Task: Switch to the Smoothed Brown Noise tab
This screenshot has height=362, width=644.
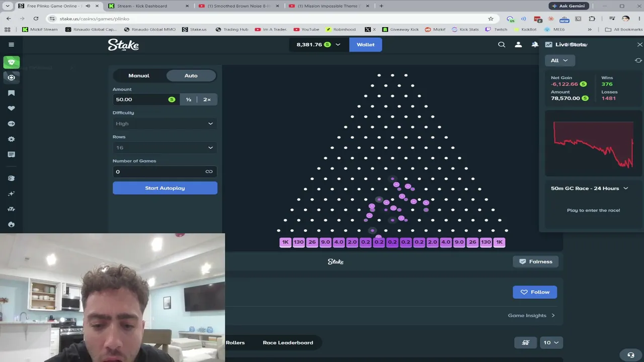Action: pyautogui.click(x=239, y=6)
